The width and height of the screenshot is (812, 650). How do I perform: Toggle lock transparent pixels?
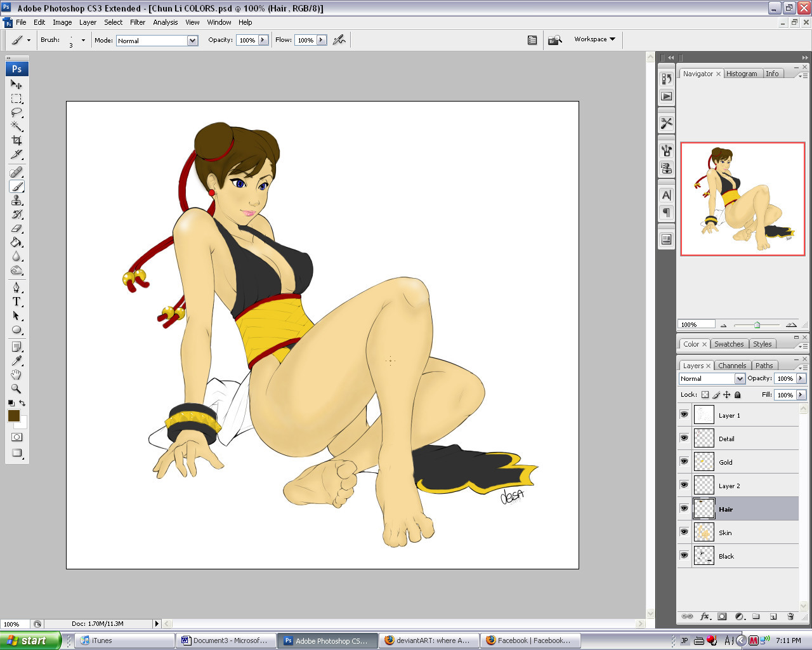pos(705,395)
